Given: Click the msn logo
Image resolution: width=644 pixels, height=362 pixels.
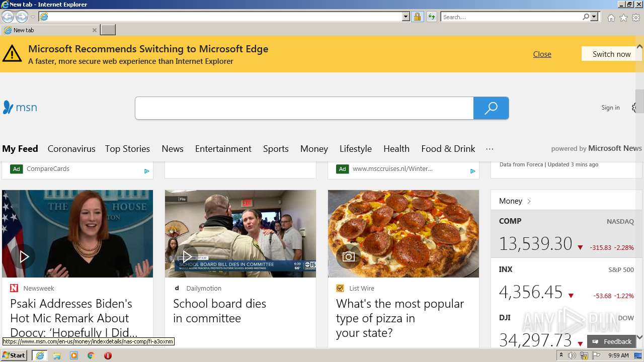Looking at the screenshot, I should point(20,107).
